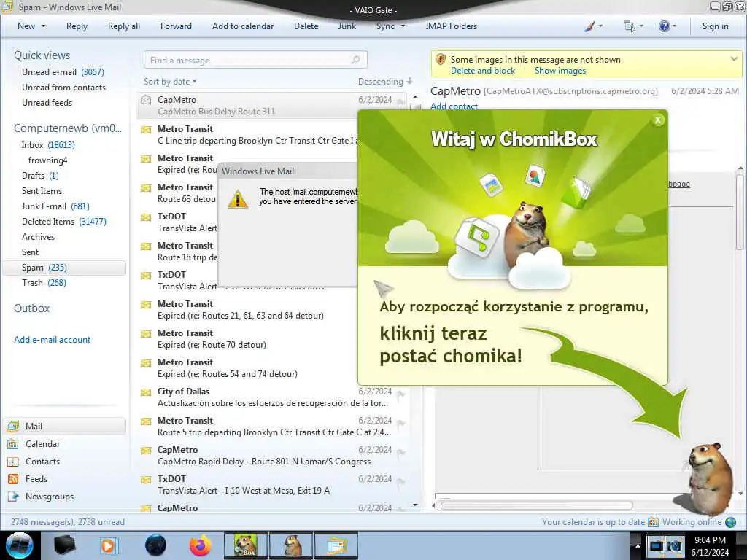747x560 pixels.
Task: Click the calendar status icon in status bar
Action: [654, 522]
